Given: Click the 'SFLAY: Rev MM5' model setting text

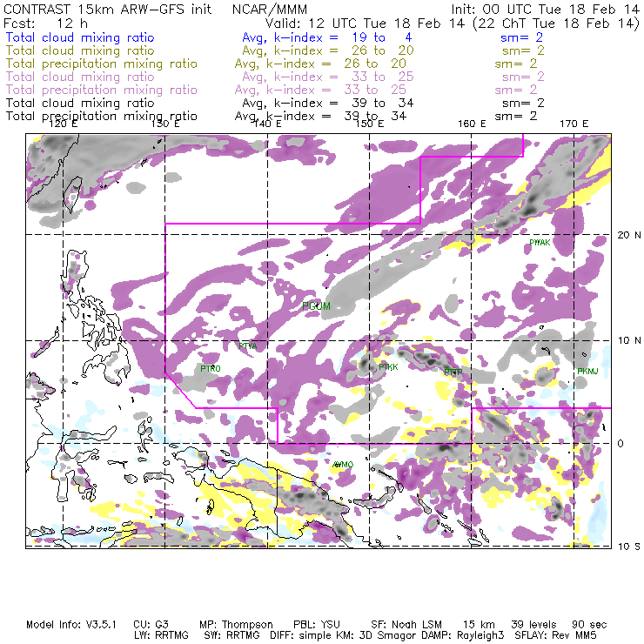Looking at the screenshot, I should pyautogui.click(x=556, y=635).
